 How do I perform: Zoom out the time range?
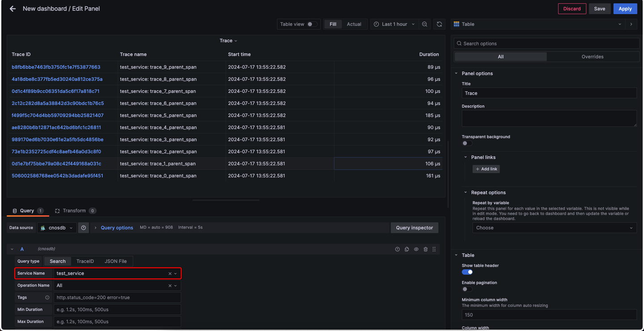coord(424,24)
